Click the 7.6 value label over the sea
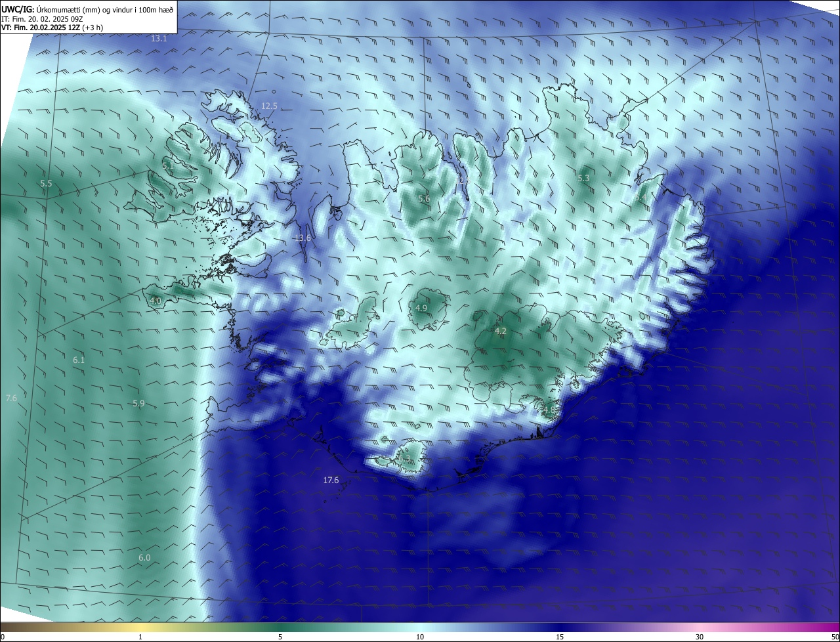This screenshot has height=642, width=840. pos(11,398)
